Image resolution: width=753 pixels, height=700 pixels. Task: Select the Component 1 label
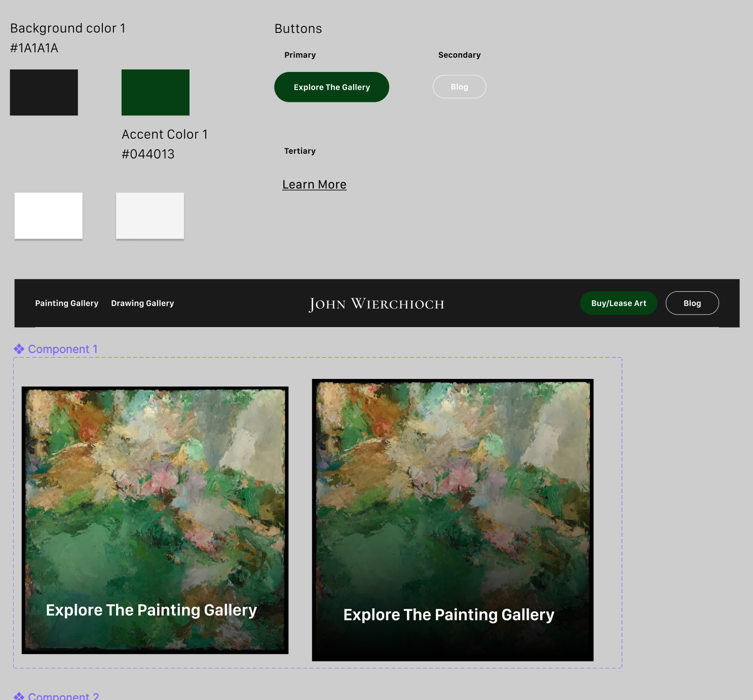click(63, 349)
